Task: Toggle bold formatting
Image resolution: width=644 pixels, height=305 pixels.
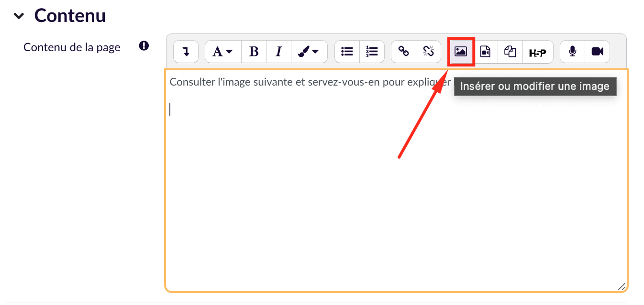Action: (x=254, y=52)
